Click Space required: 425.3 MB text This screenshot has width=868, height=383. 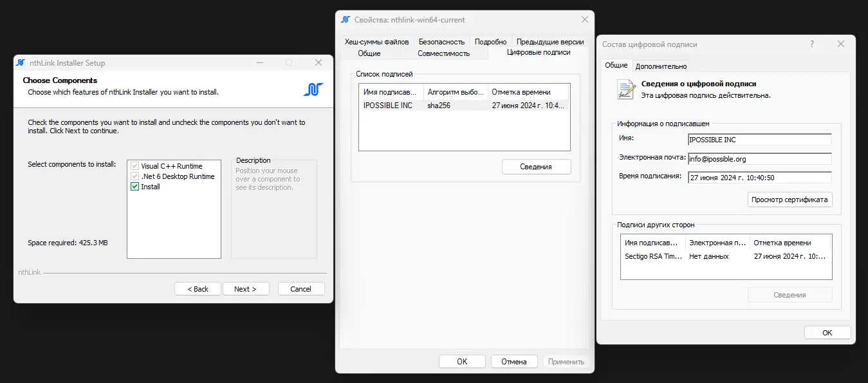point(68,243)
